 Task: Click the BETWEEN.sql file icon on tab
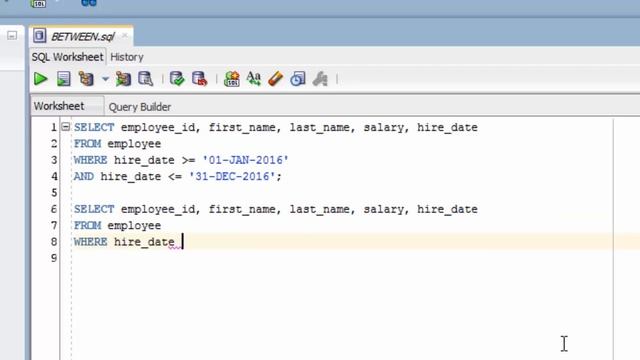click(x=40, y=36)
